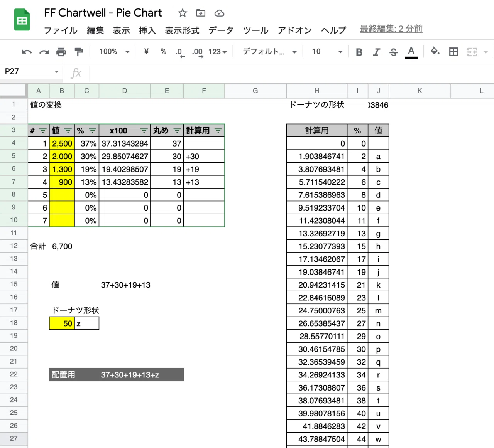Format as currency with the yen icon
Image resolution: width=494 pixels, height=448 pixels.
(x=146, y=51)
